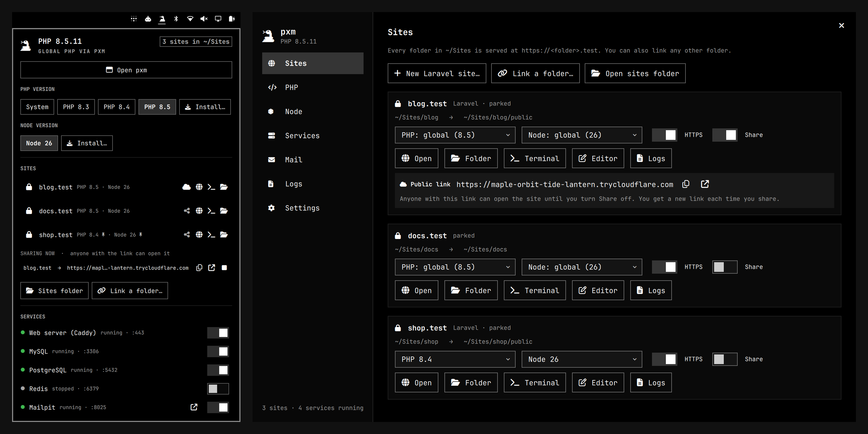This screenshot has height=434, width=868.
Task: Open PHP dropdown for docs.test
Action: click(455, 267)
